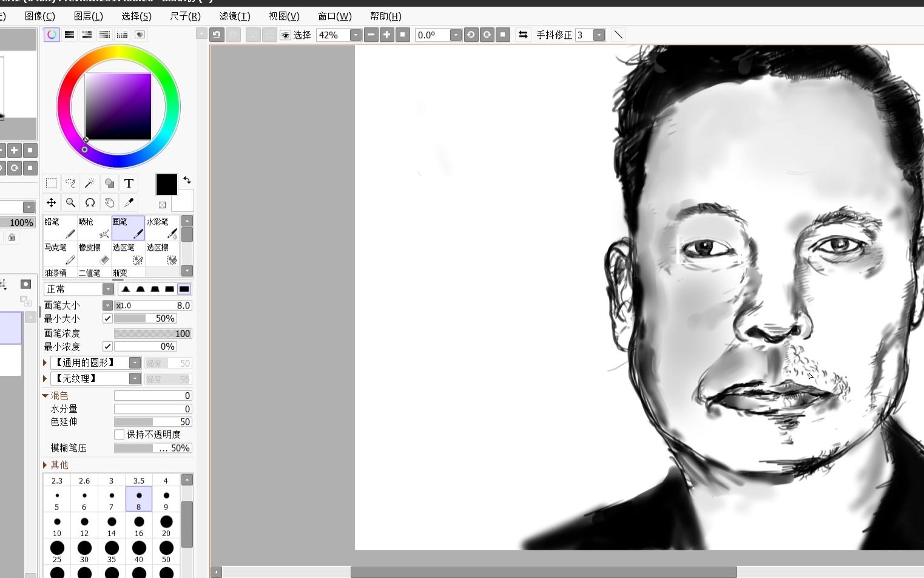Choose the 选区笔 selection pen tool

coord(128,254)
